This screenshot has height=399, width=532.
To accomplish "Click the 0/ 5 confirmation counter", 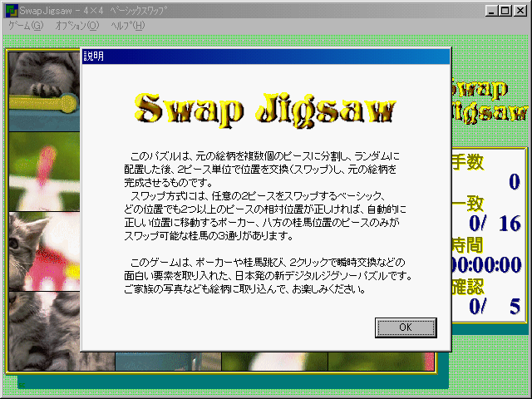I will [x=495, y=307].
